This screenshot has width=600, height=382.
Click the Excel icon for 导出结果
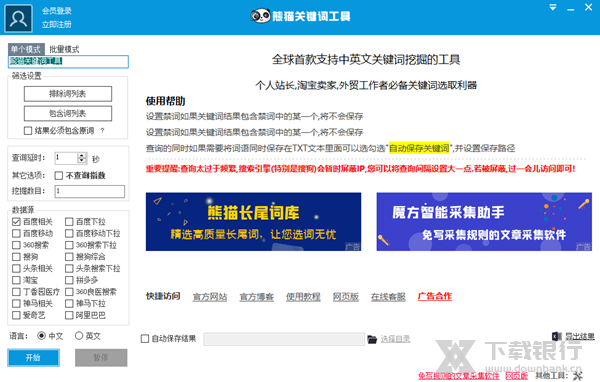pos(557,336)
